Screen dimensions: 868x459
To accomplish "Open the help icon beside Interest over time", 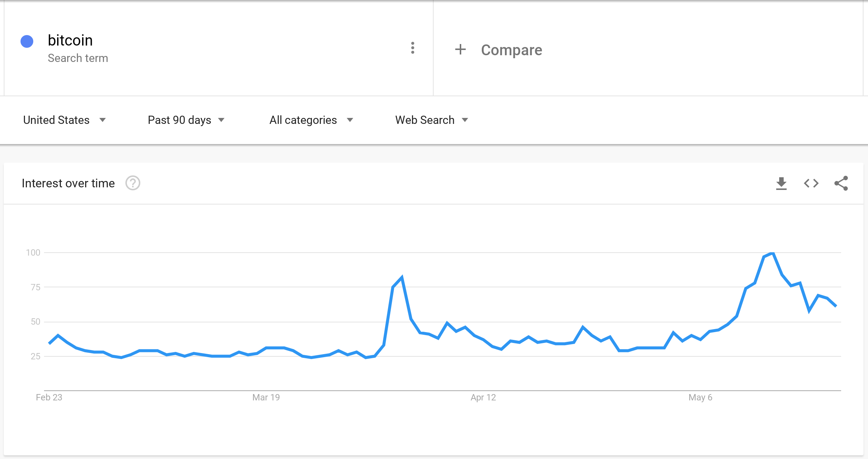I will [132, 183].
